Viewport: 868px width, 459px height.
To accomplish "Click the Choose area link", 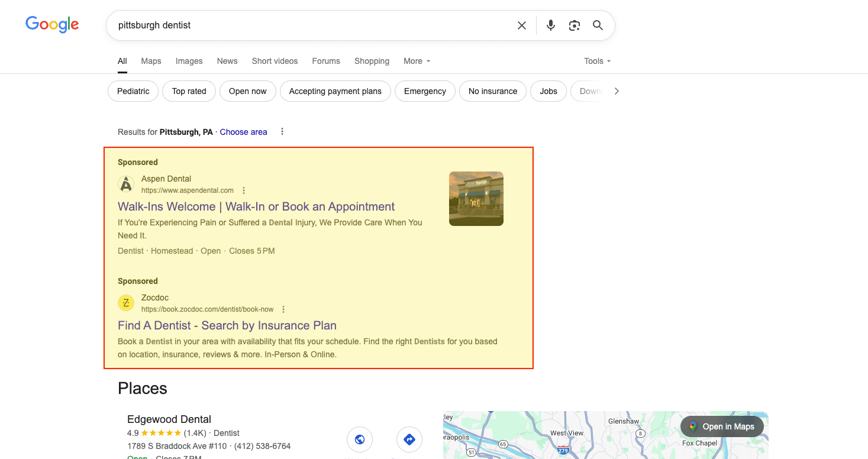I will (244, 132).
